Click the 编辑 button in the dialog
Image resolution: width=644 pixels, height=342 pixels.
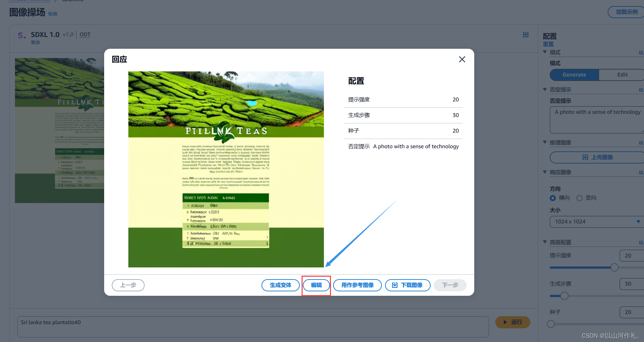click(x=316, y=285)
